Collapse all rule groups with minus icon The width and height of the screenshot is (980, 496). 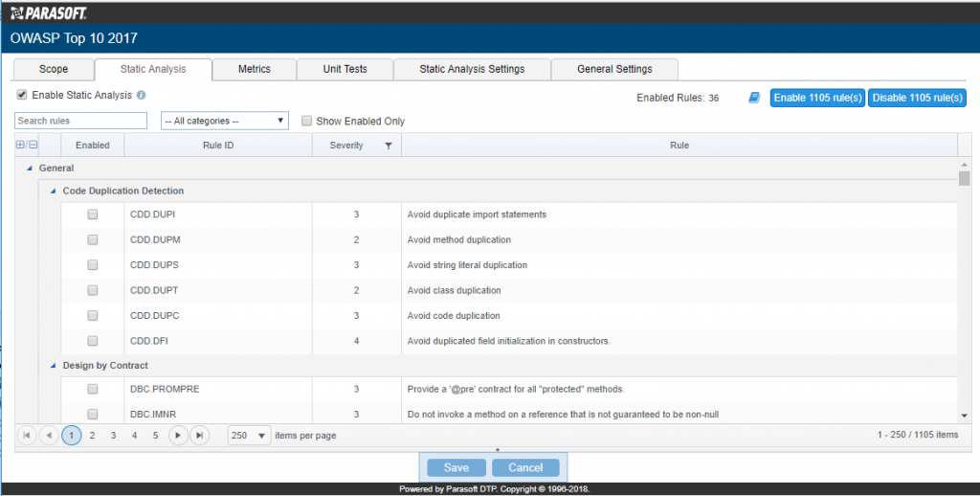pyautogui.click(x=33, y=146)
